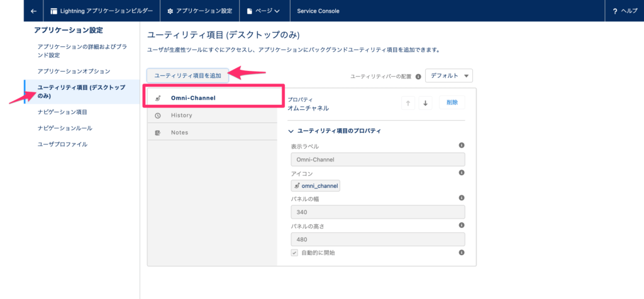Click the back arrow icon
The image size is (644, 299).
[x=34, y=11]
